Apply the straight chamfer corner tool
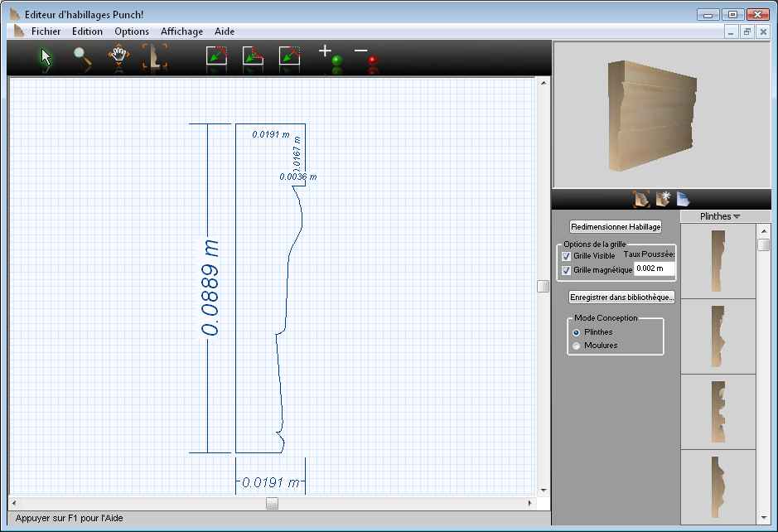 click(290, 56)
